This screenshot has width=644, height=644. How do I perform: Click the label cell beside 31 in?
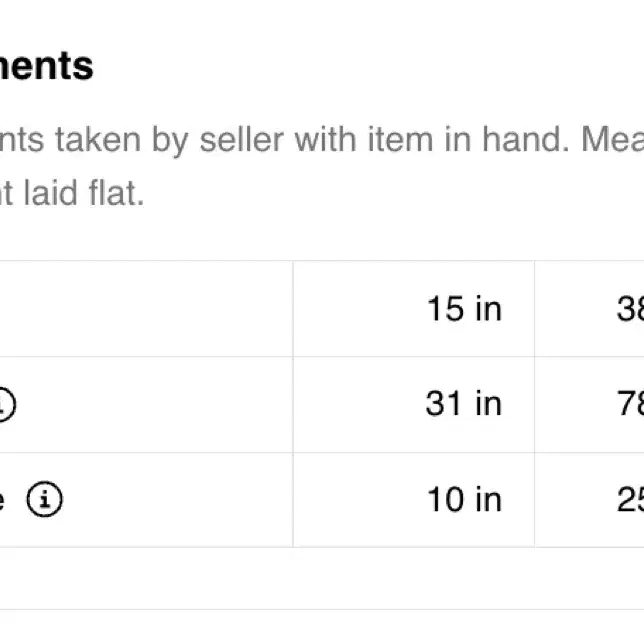pyautogui.click(x=146, y=405)
